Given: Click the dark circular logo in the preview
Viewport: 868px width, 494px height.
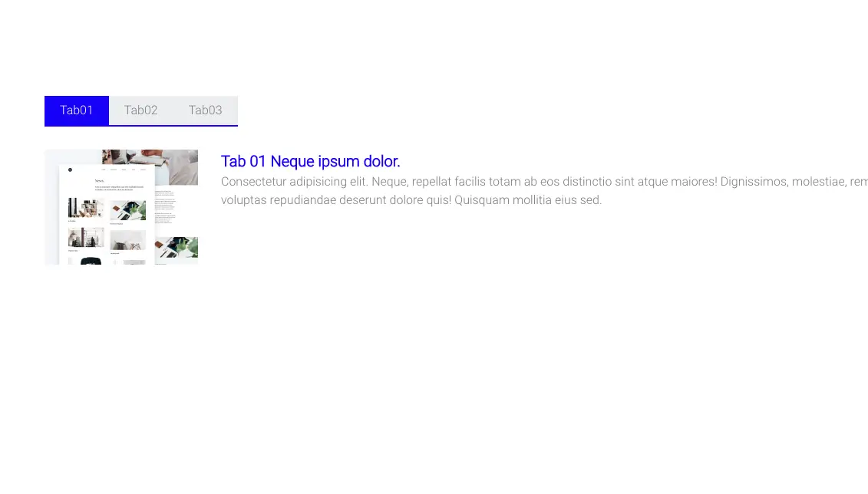Looking at the screenshot, I should pyautogui.click(x=70, y=170).
